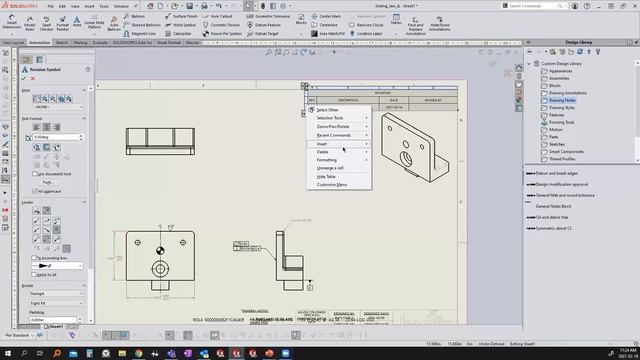
Task: Choose the Magnetic Line tool
Action: coord(140,33)
